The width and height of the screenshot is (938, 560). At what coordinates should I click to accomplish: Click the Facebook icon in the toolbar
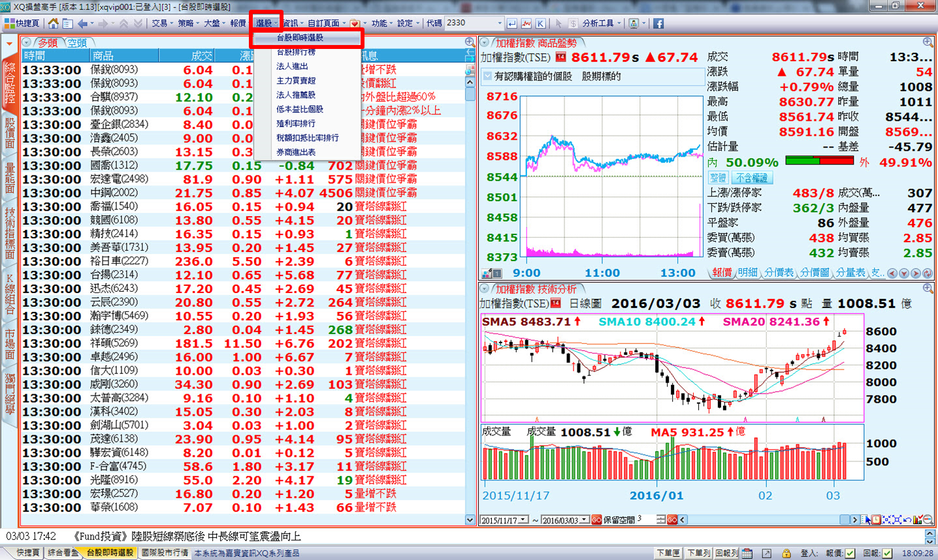point(658,23)
